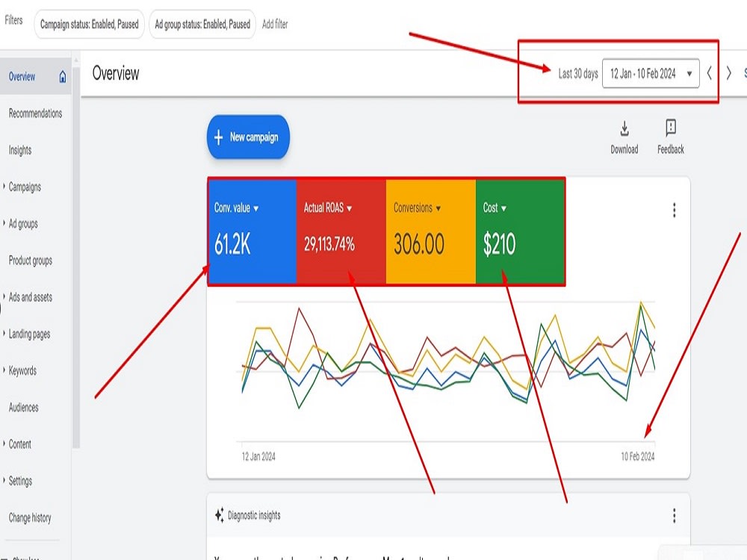Open the Conversions metric dropdown
This screenshot has height=560, width=747.
pyautogui.click(x=438, y=208)
